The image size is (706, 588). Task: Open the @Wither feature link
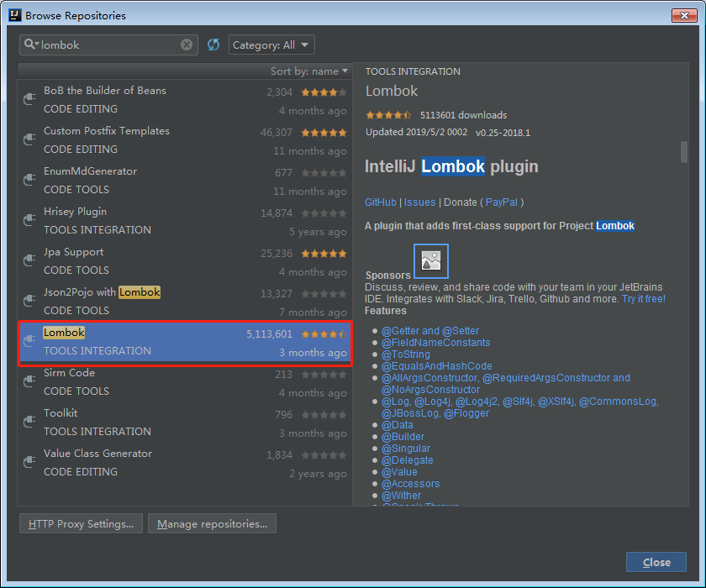pos(401,496)
